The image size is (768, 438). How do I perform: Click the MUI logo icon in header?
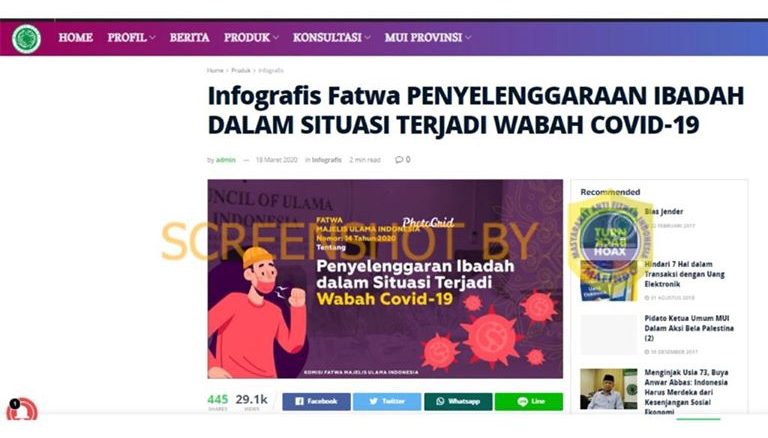coord(26,39)
